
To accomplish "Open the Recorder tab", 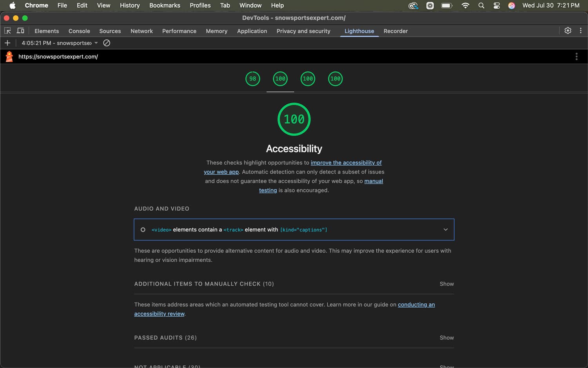I will click(396, 31).
